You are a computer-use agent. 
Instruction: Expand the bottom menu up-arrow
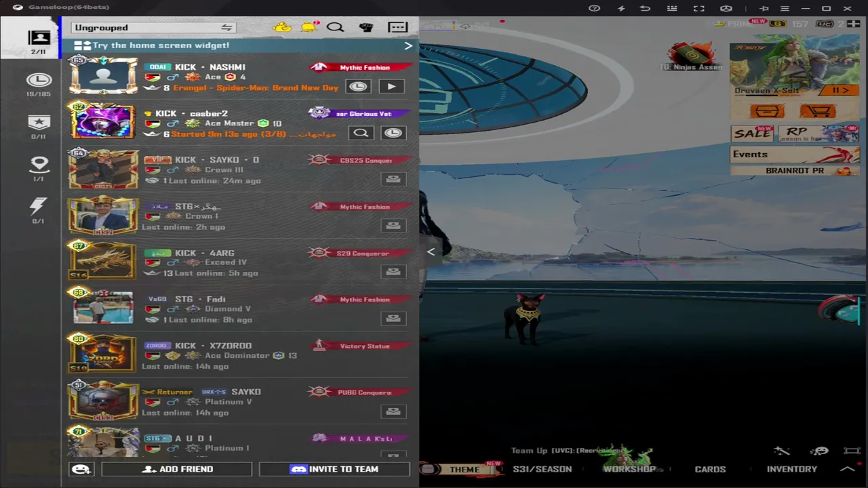(848, 469)
